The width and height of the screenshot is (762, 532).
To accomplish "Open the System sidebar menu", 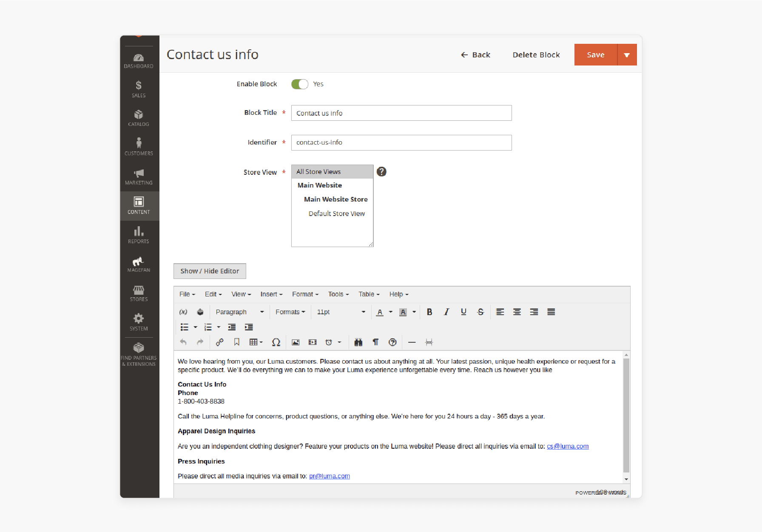I will (139, 322).
